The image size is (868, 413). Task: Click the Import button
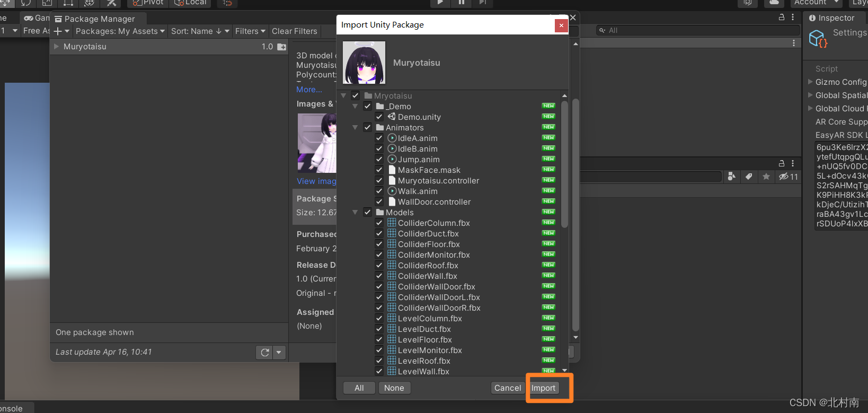(543, 388)
